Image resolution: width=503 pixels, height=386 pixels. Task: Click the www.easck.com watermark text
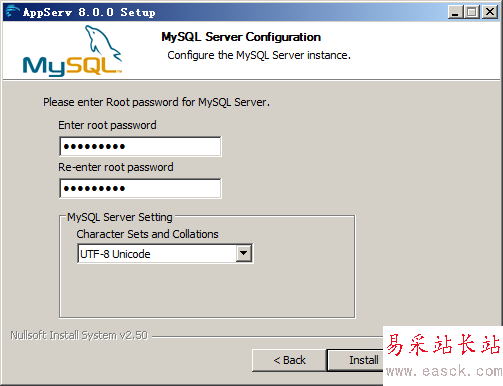coord(444,371)
